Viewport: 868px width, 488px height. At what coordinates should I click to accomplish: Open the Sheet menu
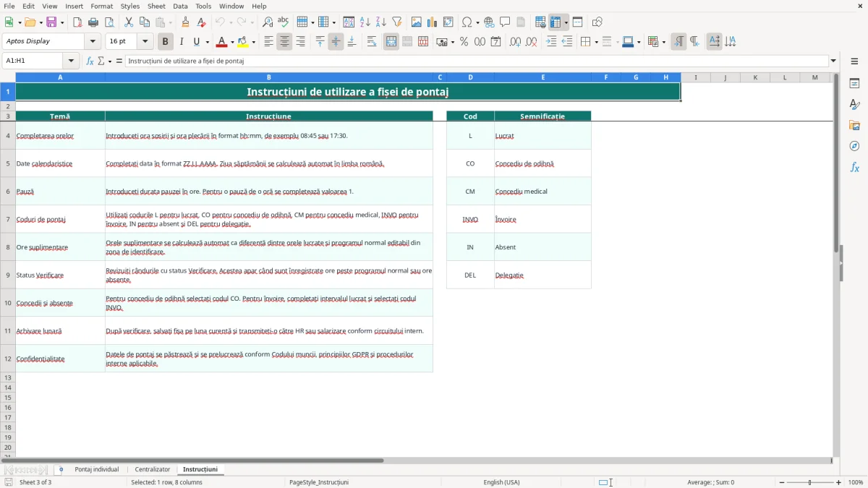[156, 6]
